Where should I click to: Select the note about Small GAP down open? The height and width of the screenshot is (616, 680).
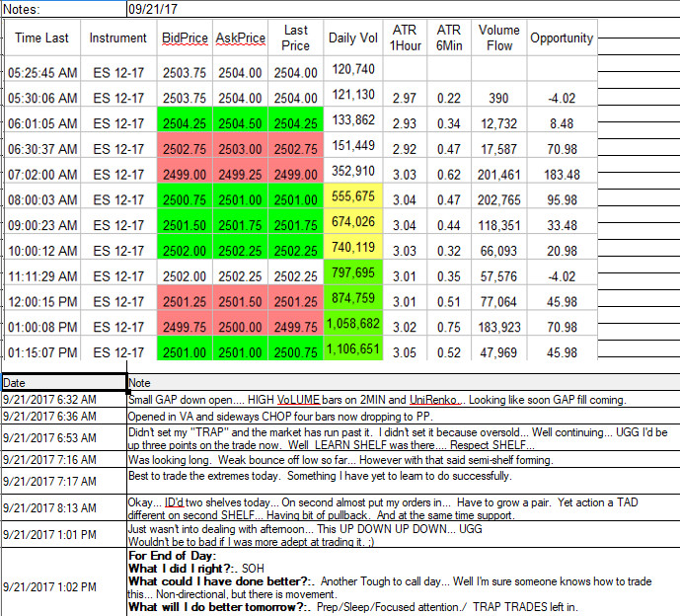pyautogui.click(x=404, y=400)
